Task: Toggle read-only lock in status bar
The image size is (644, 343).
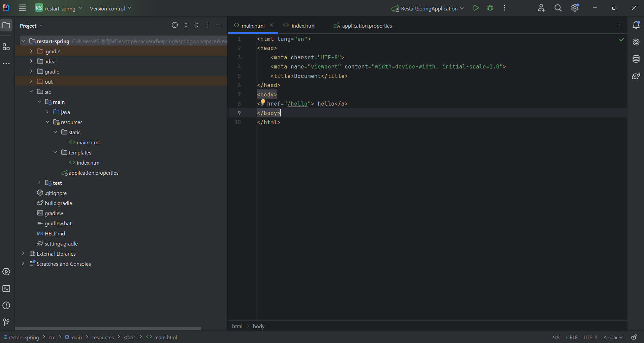Action: [634, 337]
